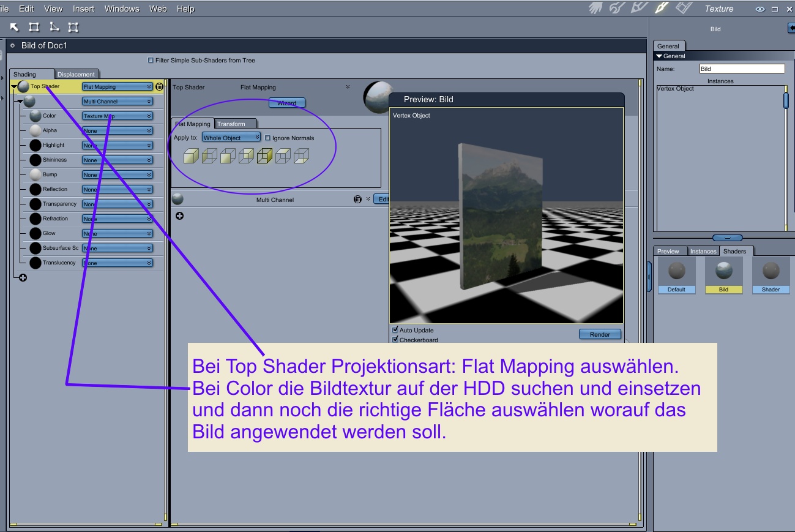Image resolution: width=795 pixels, height=532 pixels.
Task: Open the Texture room brush icon
Action: [x=662, y=8]
